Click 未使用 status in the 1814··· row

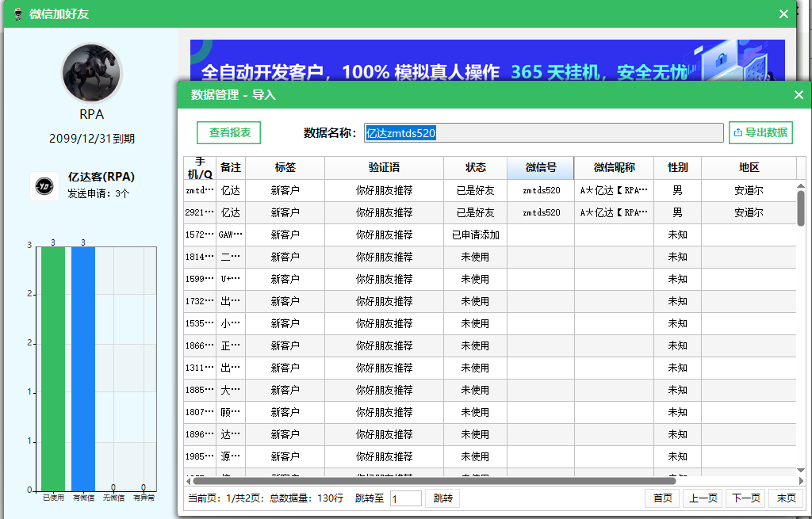[x=476, y=258]
